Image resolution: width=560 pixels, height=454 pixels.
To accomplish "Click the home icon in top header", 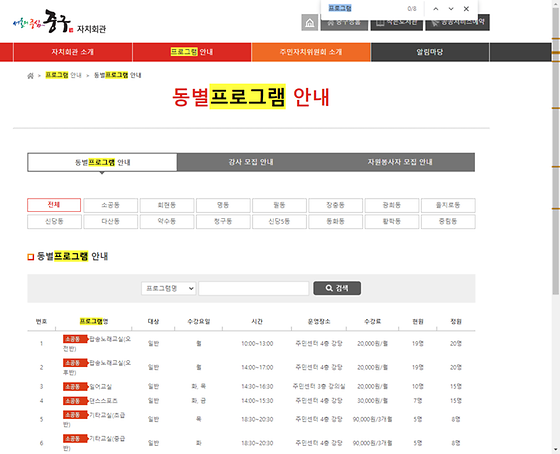I will pos(310,23).
